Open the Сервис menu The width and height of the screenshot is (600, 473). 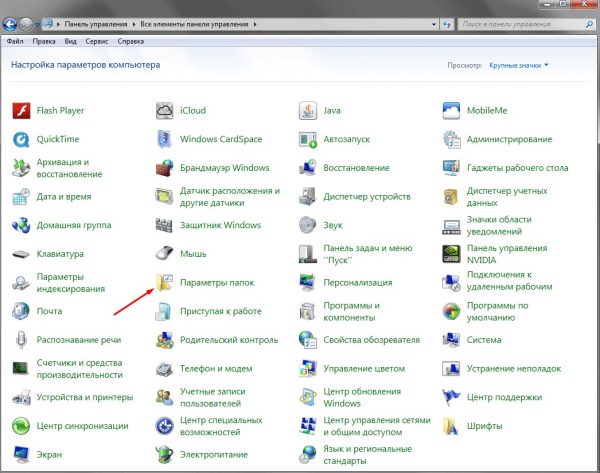(x=96, y=41)
